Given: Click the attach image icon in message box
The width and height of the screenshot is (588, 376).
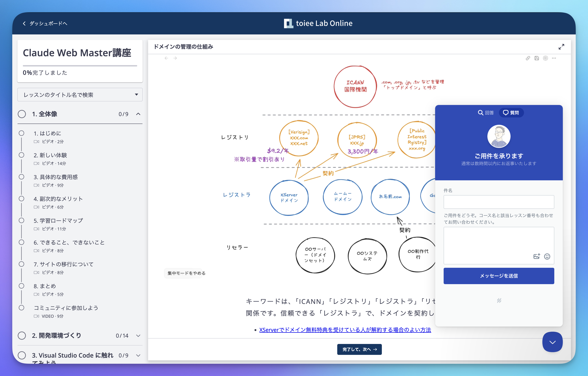Looking at the screenshot, I should (536, 256).
